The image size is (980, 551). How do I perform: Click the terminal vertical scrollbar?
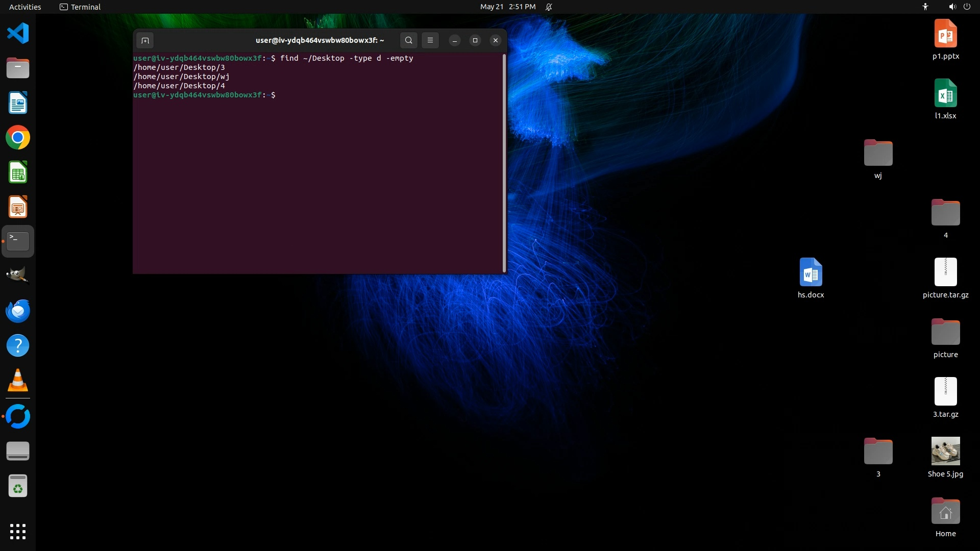pyautogui.click(x=504, y=163)
